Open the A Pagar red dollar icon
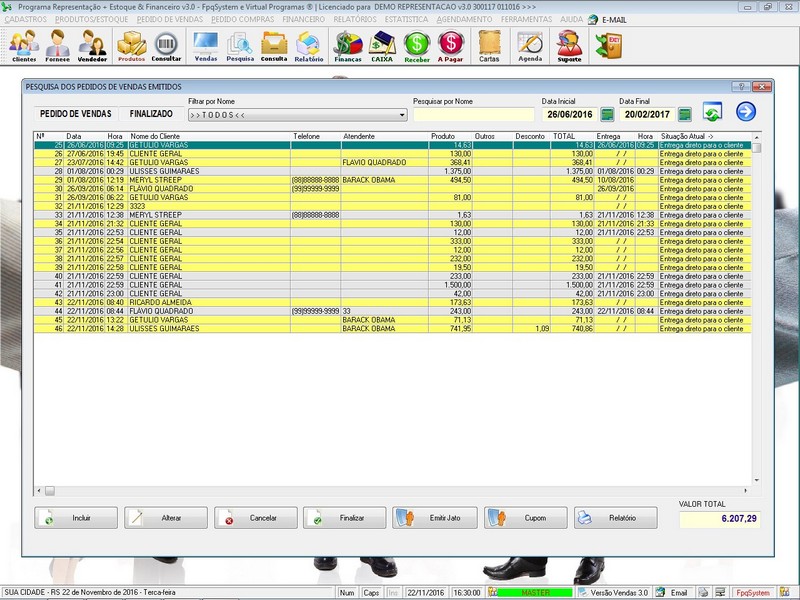The width and height of the screenshot is (800, 600). click(451, 46)
